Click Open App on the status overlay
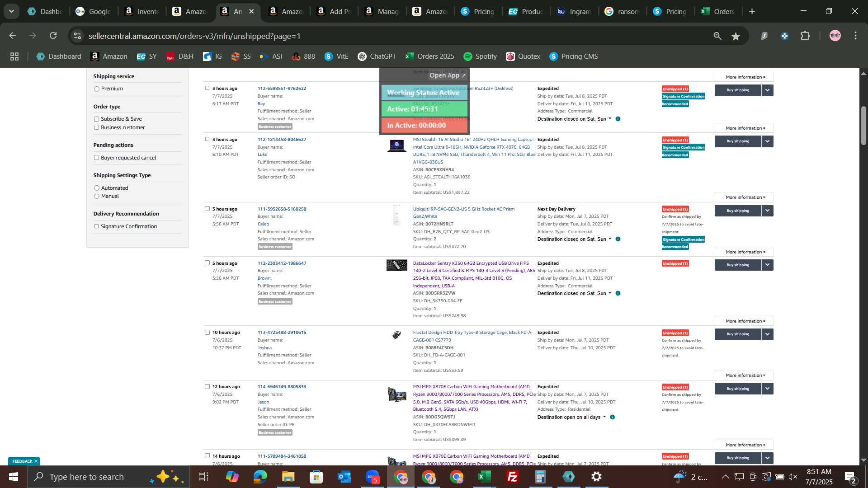This screenshot has height=488, width=868. pyautogui.click(x=447, y=75)
